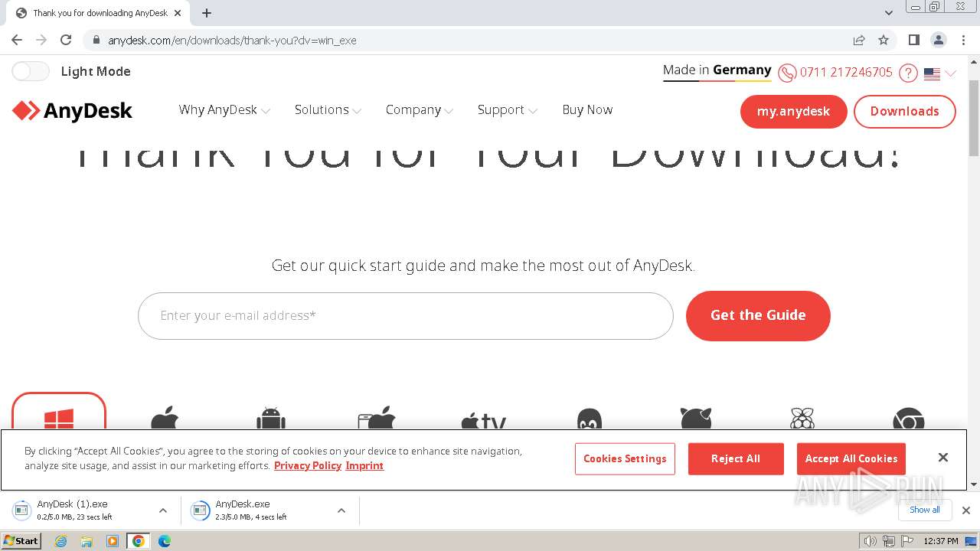This screenshot has height=551, width=980.
Task: Click the phone number 0711 217246705
Action: (x=846, y=72)
